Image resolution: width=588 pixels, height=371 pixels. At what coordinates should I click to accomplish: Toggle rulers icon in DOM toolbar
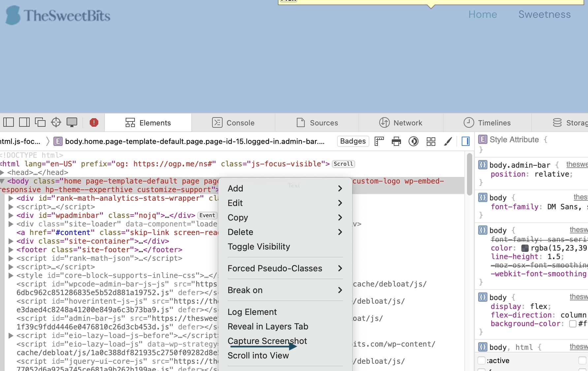[379, 141]
